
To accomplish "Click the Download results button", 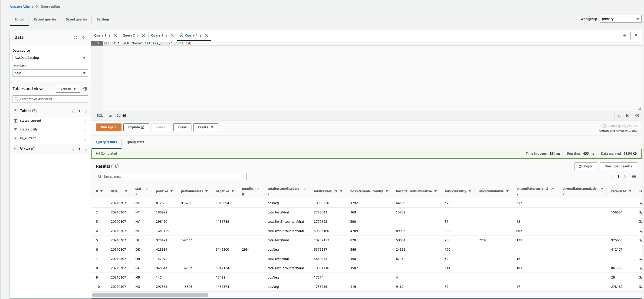I will [x=618, y=166].
